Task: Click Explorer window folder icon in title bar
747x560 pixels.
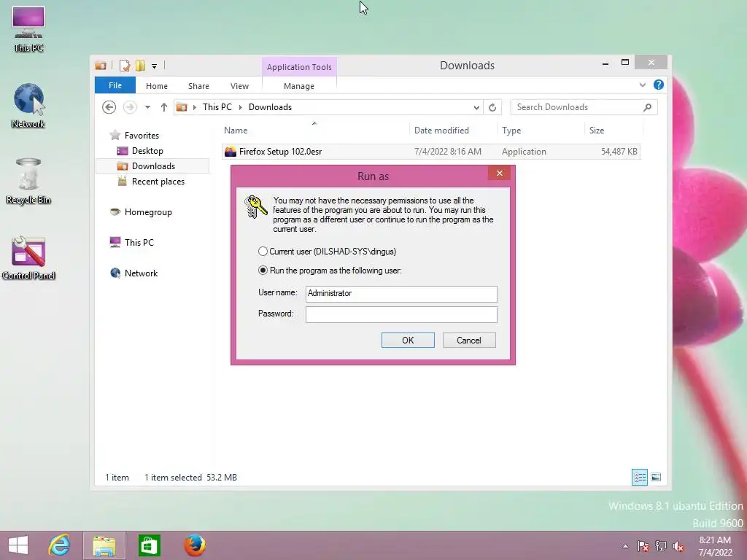Action: click(101, 65)
